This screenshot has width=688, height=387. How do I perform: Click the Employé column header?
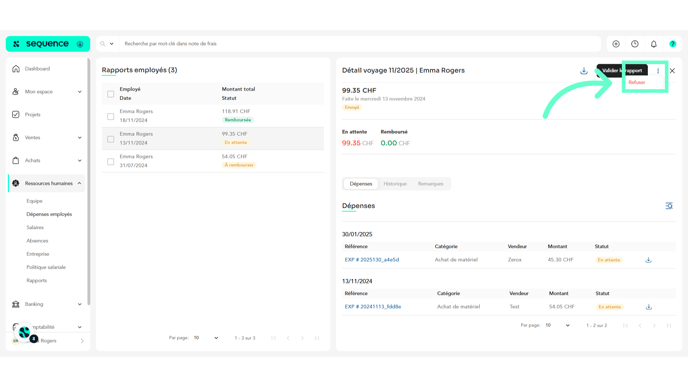click(130, 89)
